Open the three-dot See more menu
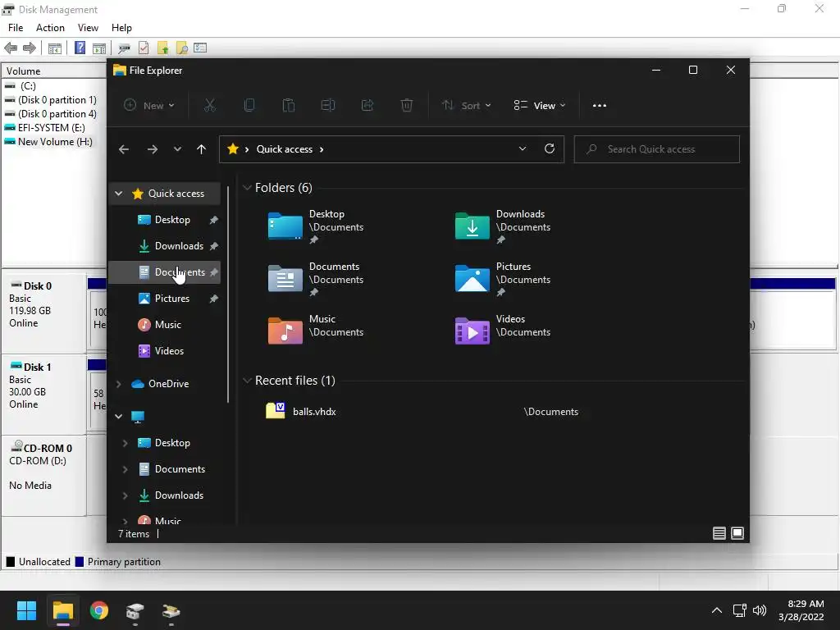Screen dimensions: 840x630 click(600, 106)
